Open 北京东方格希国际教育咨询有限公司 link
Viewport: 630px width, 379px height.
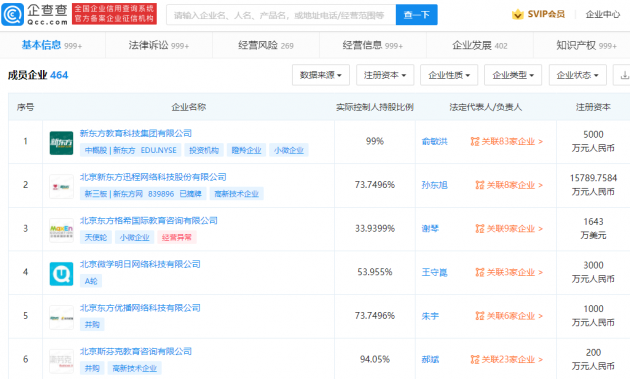(x=149, y=220)
